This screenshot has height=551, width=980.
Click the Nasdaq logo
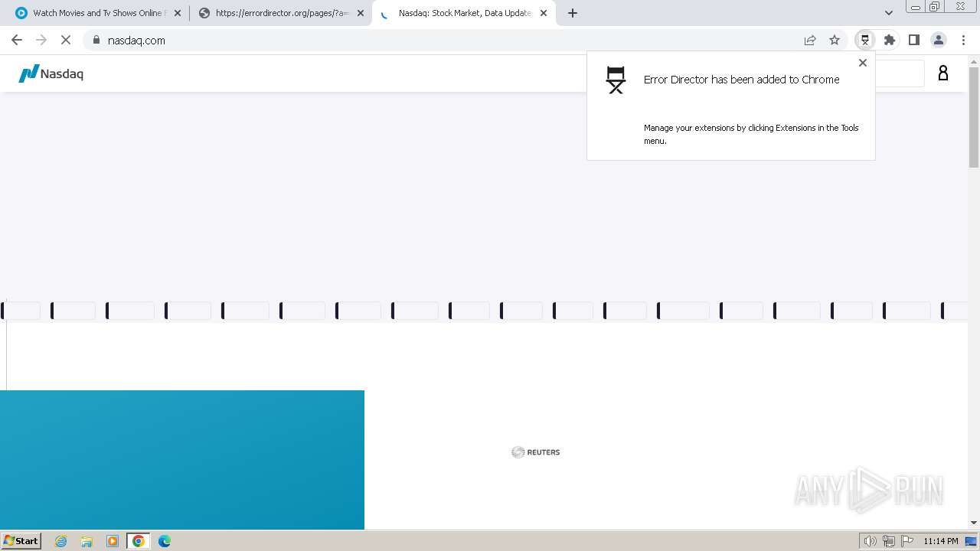pos(51,73)
